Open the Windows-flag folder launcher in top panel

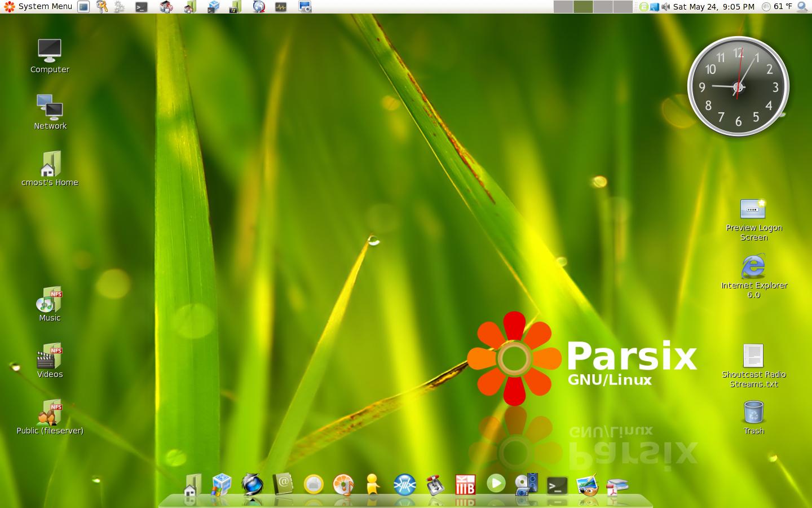tap(235, 7)
